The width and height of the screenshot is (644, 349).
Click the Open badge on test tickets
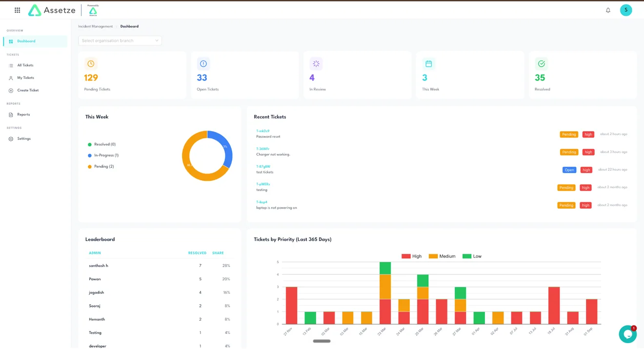coord(569,170)
